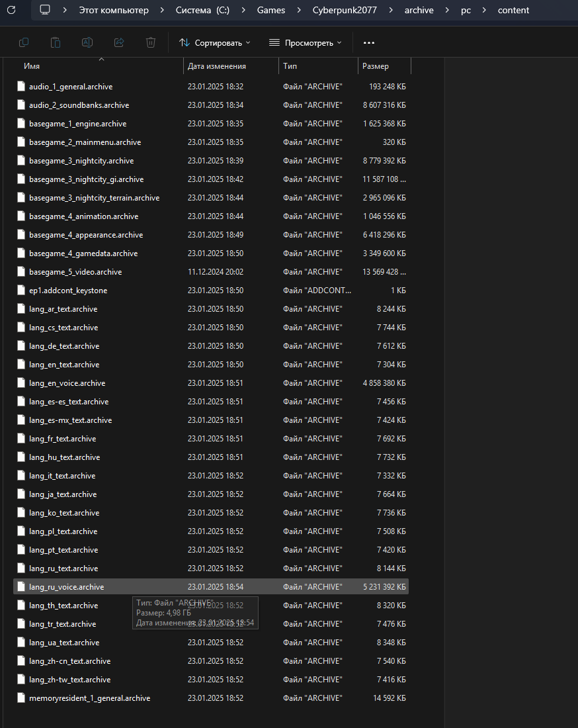Viewport: 578px width, 728px height.
Task: Expand chevron after archive breadcrumb
Action: click(447, 10)
